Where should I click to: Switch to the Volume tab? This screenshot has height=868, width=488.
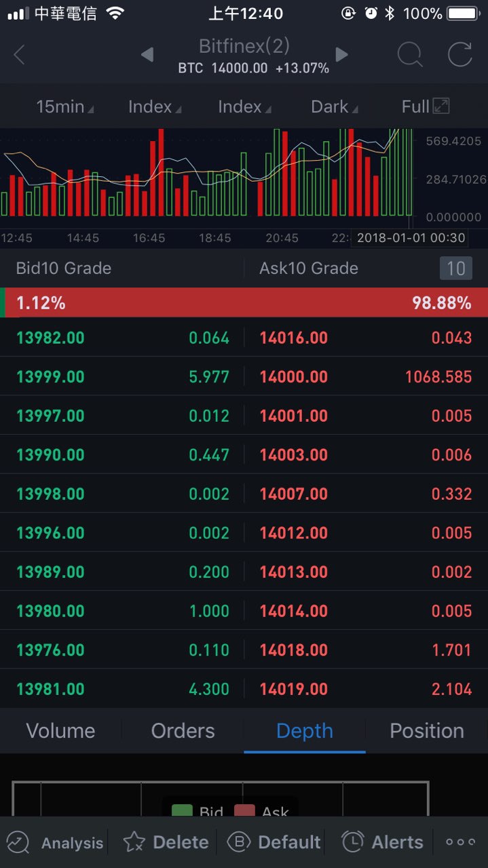coord(60,730)
